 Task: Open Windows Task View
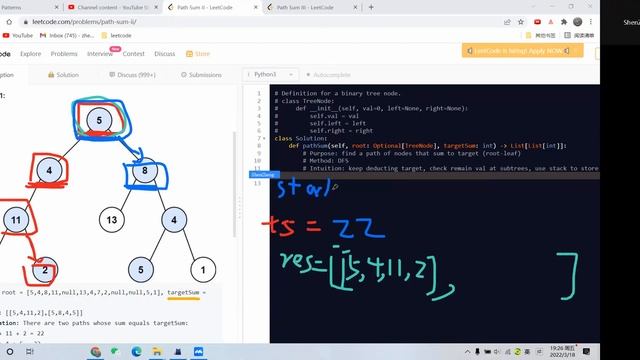[x=30, y=351]
